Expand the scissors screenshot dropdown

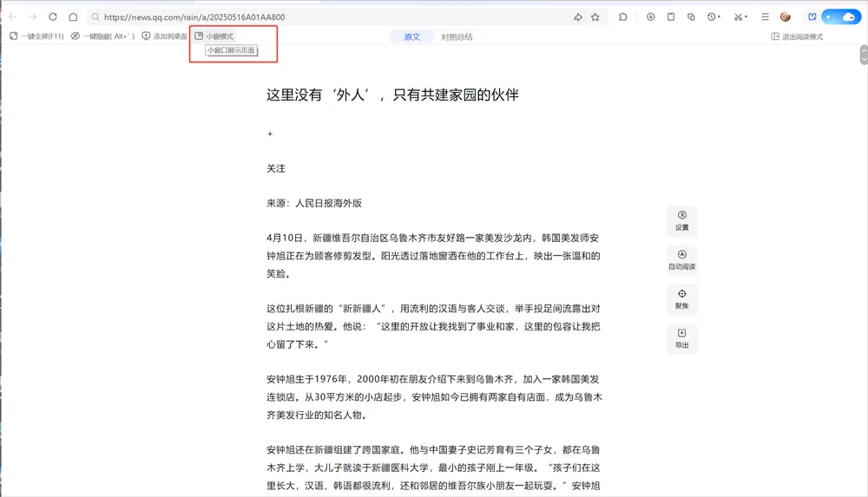click(x=746, y=17)
